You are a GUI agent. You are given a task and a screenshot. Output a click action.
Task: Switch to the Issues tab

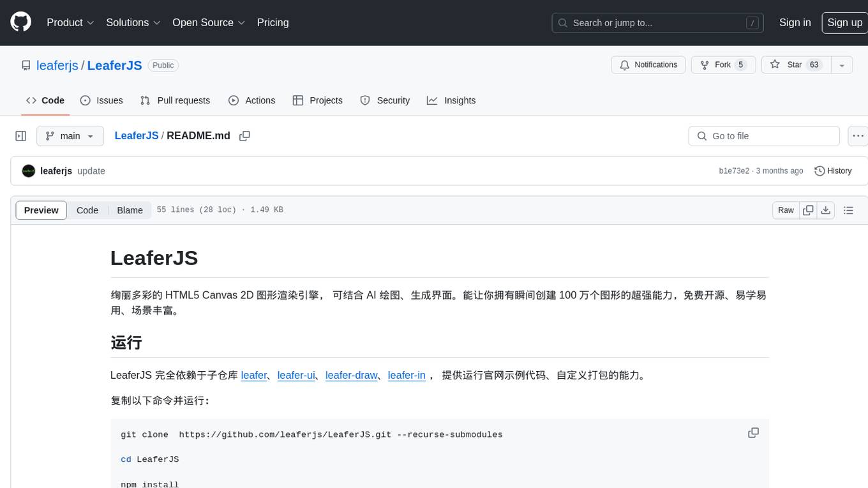pos(101,100)
